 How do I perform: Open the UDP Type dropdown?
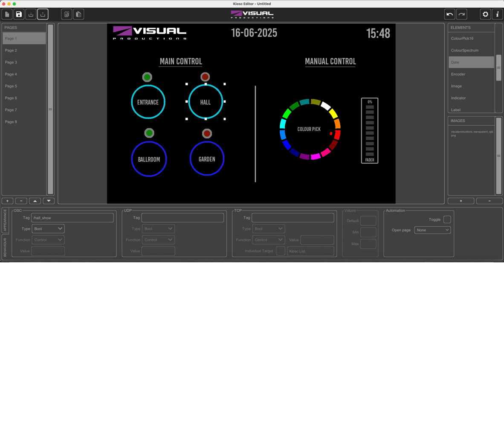point(158,229)
